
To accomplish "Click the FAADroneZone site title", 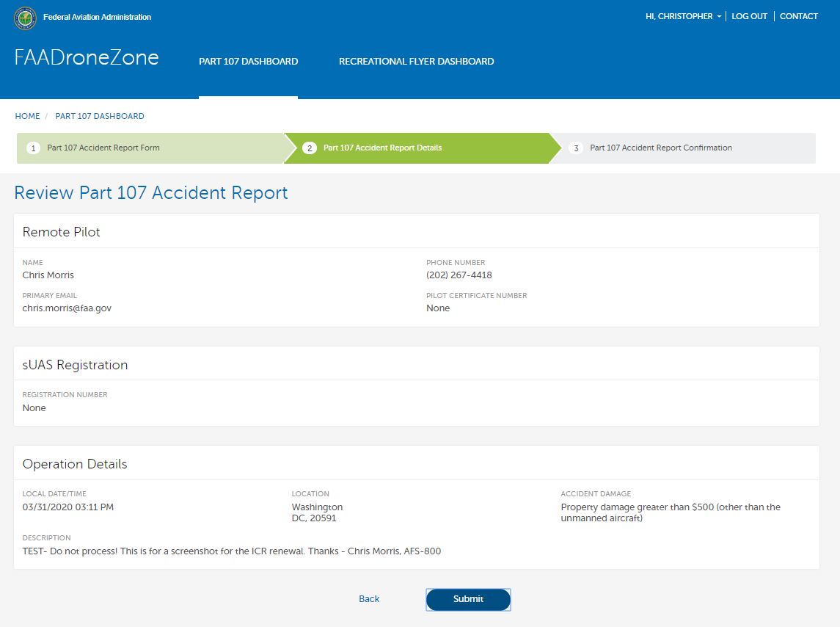I will 87,58.
